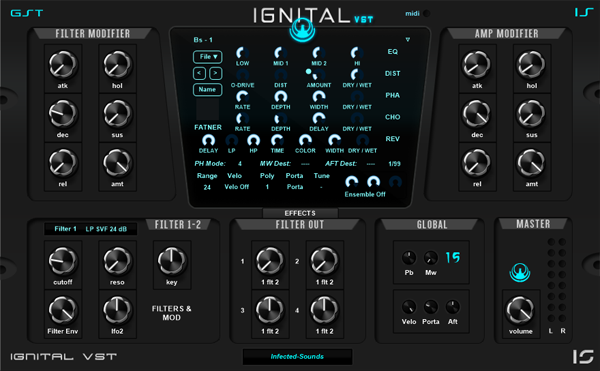This screenshot has width=600, height=371.
Task: Click the Aft aftertouch knob
Action: point(453,307)
